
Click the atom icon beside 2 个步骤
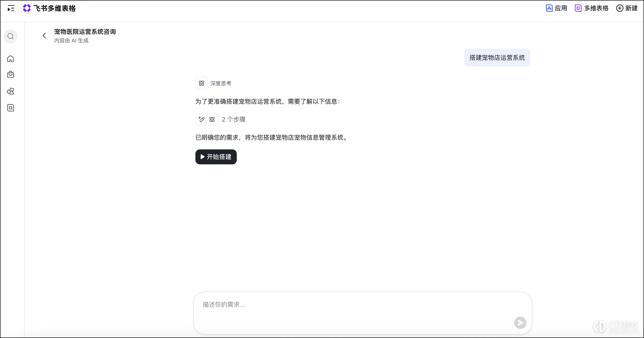212,119
